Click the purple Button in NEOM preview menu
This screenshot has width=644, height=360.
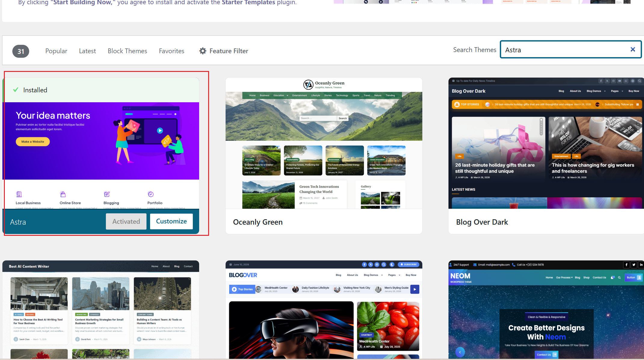point(633,278)
